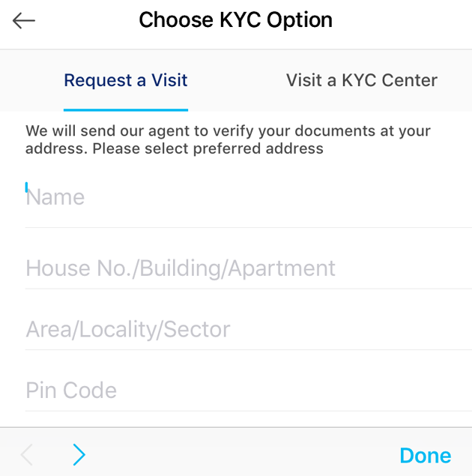This screenshot has height=476, width=472.
Task: Tap the Choose KYC Option title
Action: click(236, 20)
